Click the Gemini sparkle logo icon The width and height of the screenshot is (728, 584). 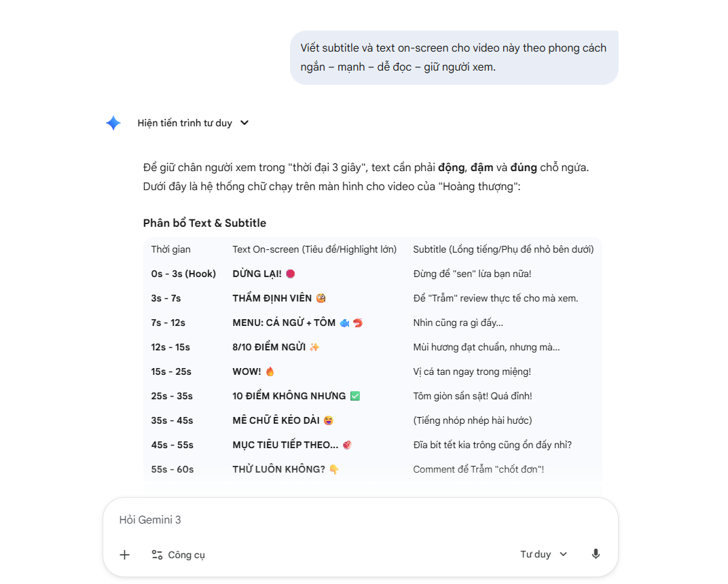point(113,123)
